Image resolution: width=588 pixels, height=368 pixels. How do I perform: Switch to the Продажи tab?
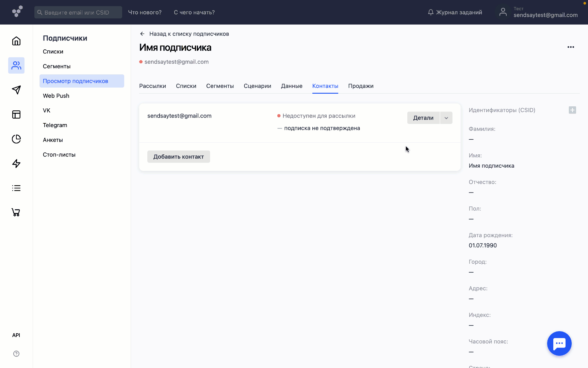(x=361, y=86)
